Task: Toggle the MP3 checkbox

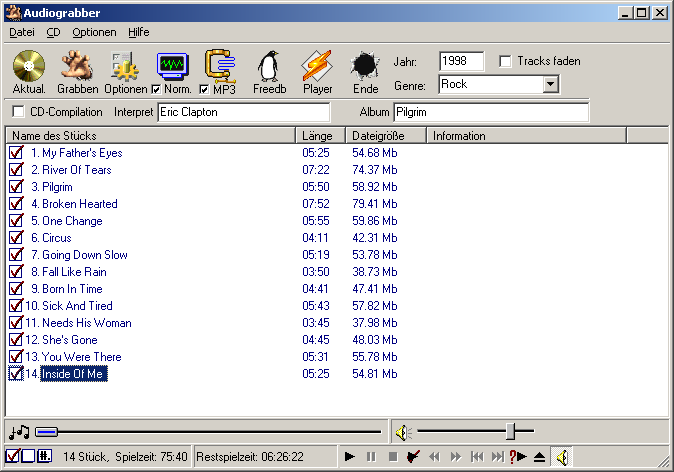Action: point(204,89)
